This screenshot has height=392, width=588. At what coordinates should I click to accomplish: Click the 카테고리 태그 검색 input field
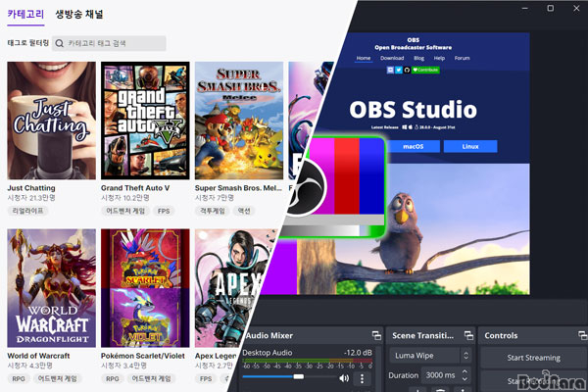pos(109,43)
